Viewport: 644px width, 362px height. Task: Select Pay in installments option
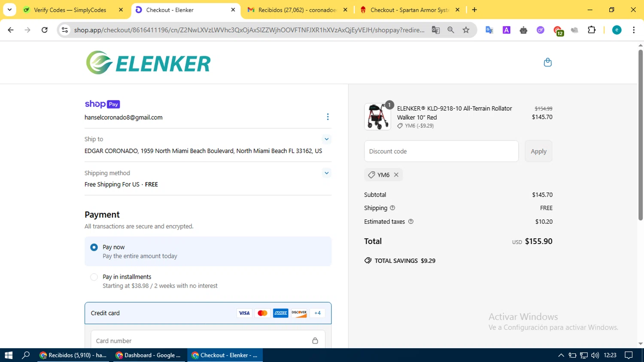(208, 281)
